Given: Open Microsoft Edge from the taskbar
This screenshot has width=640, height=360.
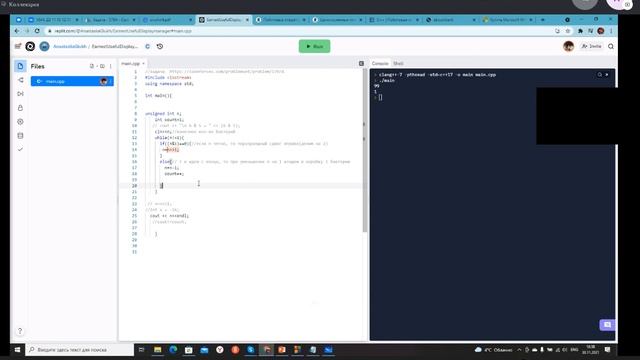Looking at the screenshot, I should point(173,350).
